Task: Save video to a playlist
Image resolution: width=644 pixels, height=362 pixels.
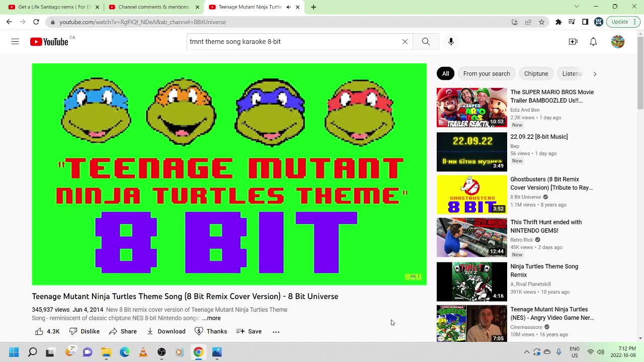Action: [x=249, y=331]
